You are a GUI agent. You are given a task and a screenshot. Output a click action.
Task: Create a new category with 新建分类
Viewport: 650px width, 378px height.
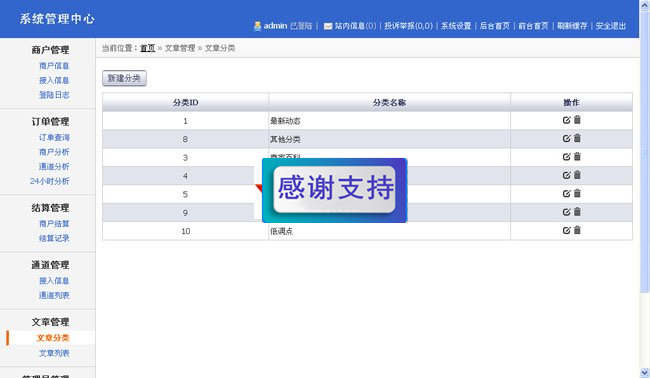click(x=124, y=78)
